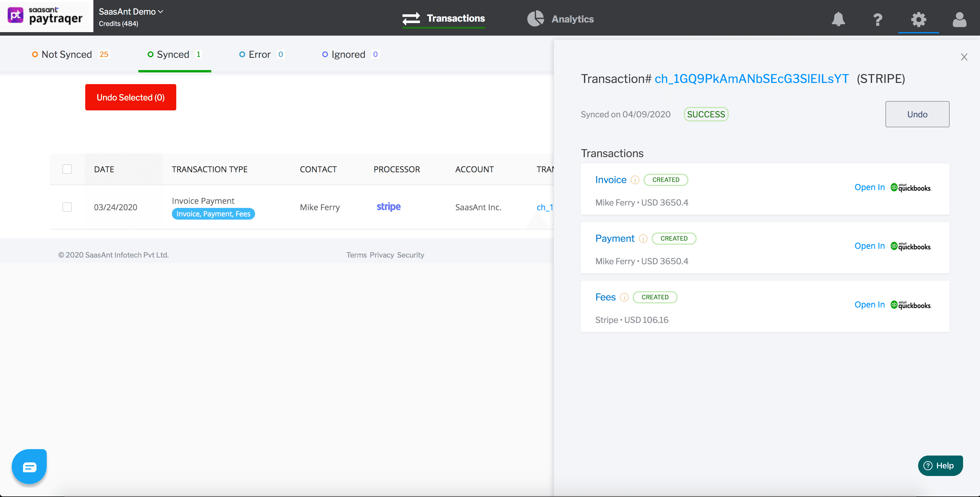Open the chat bubble widget
The width and height of the screenshot is (980, 497).
pyautogui.click(x=29, y=467)
